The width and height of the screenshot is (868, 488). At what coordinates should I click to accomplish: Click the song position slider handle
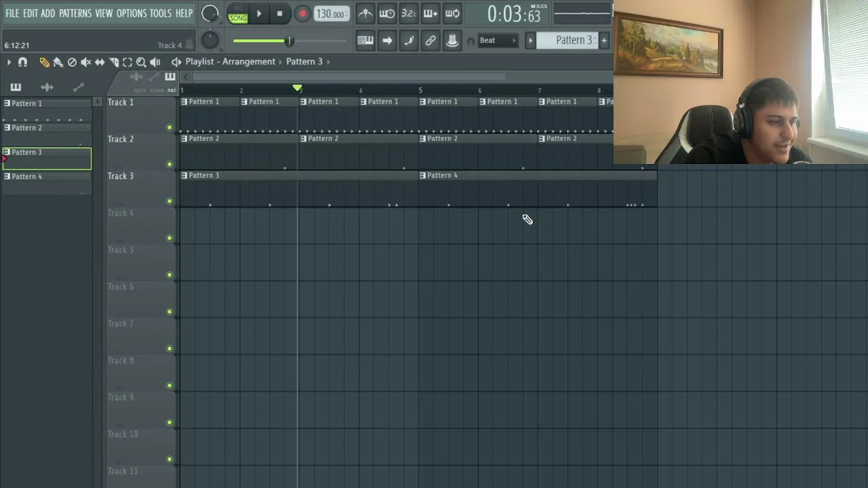[x=289, y=41]
